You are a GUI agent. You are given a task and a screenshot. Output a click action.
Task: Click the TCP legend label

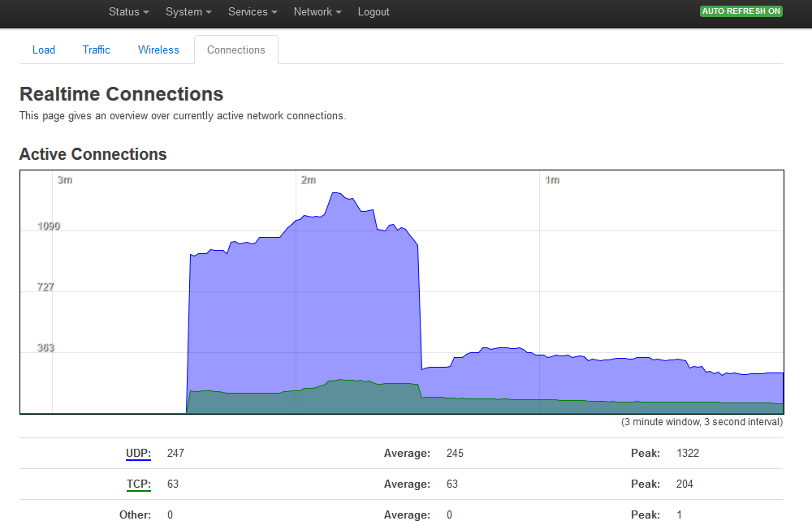(x=139, y=484)
